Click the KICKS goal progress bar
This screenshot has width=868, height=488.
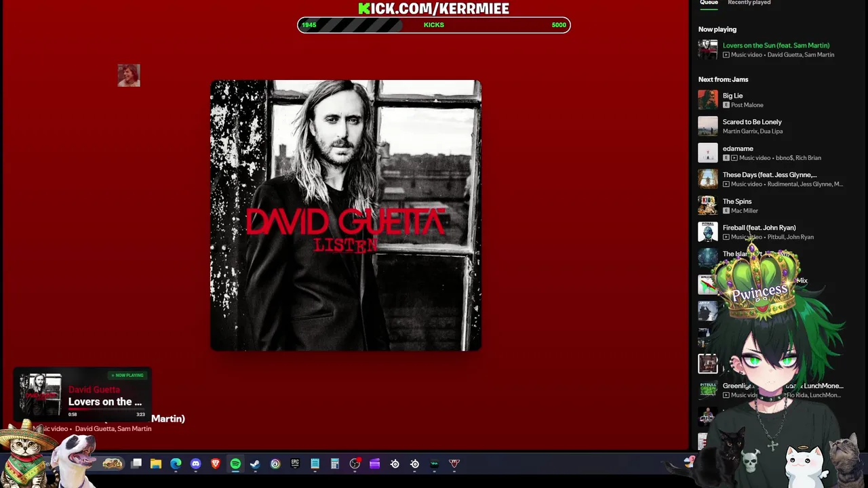[x=434, y=25]
